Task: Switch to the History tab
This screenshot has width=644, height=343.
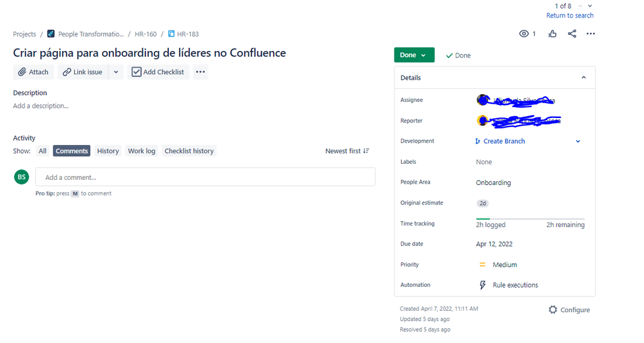Action: 108,151
